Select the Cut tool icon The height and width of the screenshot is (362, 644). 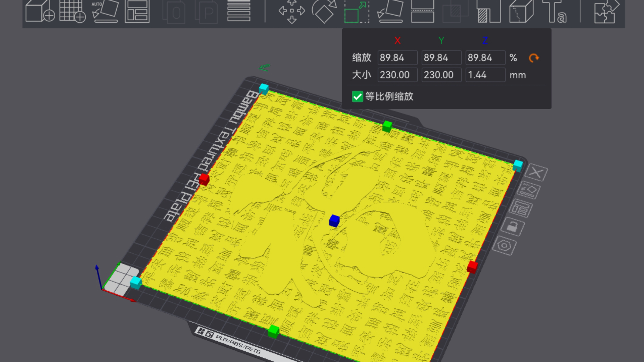(x=422, y=11)
